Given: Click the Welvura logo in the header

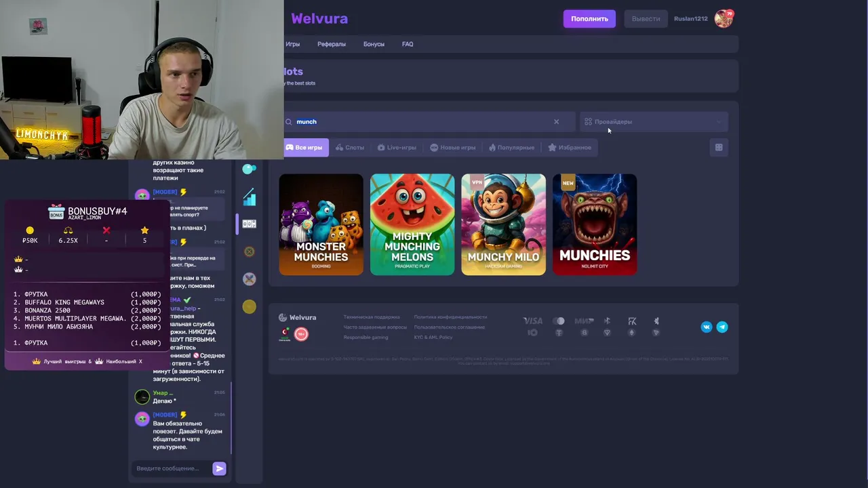Looking at the screenshot, I should (x=319, y=19).
